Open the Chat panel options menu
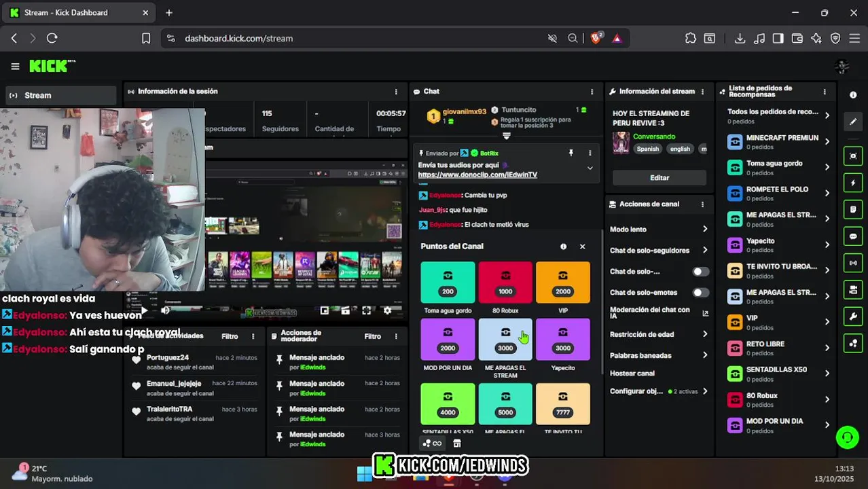The width and height of the screenshot is (868, 489). pos(592,91)
